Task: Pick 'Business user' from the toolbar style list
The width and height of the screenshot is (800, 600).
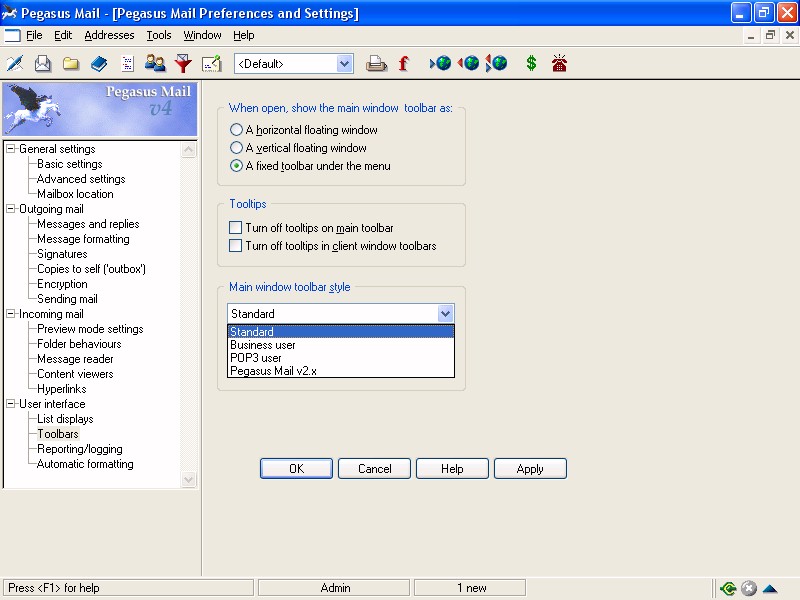Action: coord(341,345)
